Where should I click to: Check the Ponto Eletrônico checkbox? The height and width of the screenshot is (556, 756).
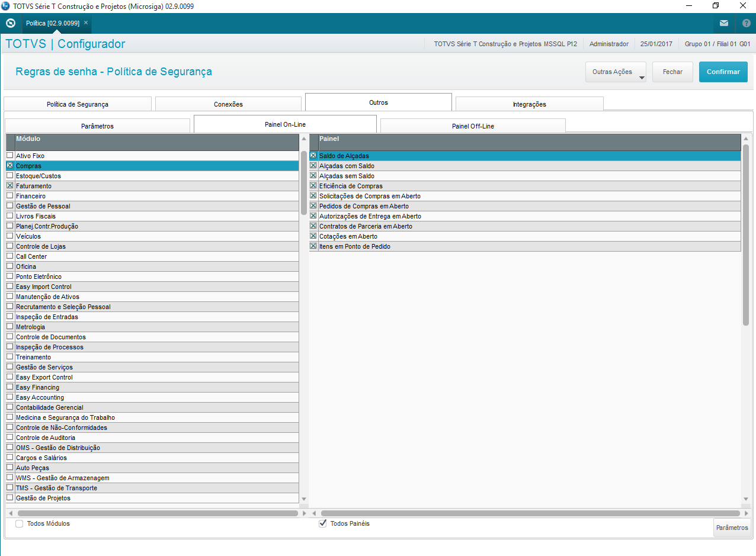point(9,276)
